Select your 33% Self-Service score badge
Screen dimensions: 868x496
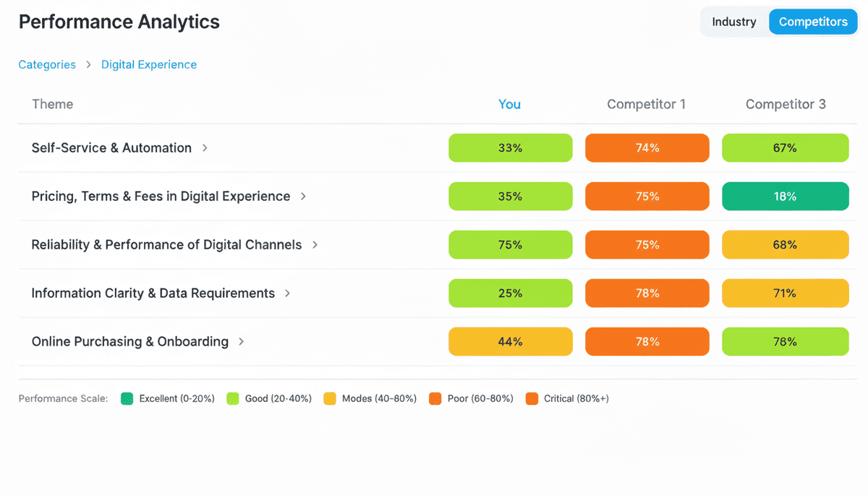(510, 147)
